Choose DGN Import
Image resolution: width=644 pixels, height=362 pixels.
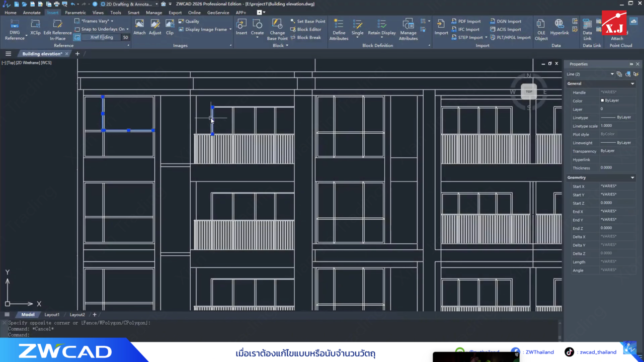coord(506,21)
